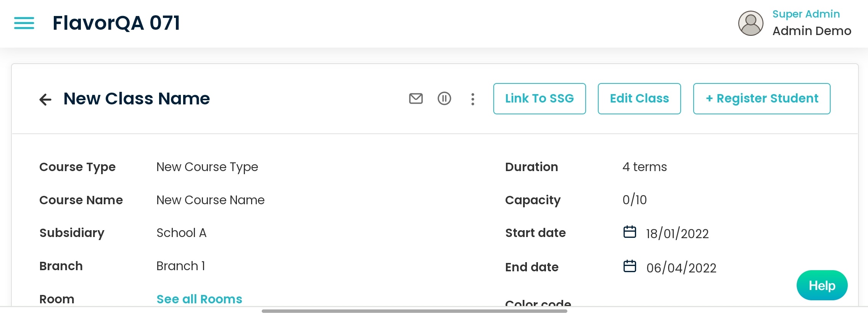The image size is (868, 322).
Task: Click the End date calendar icon
Action: click(x=630, y=266)
